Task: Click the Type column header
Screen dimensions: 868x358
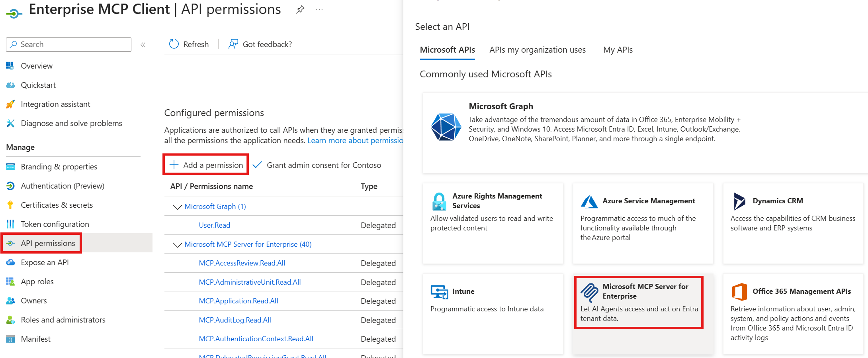Action: pos(369,186)
